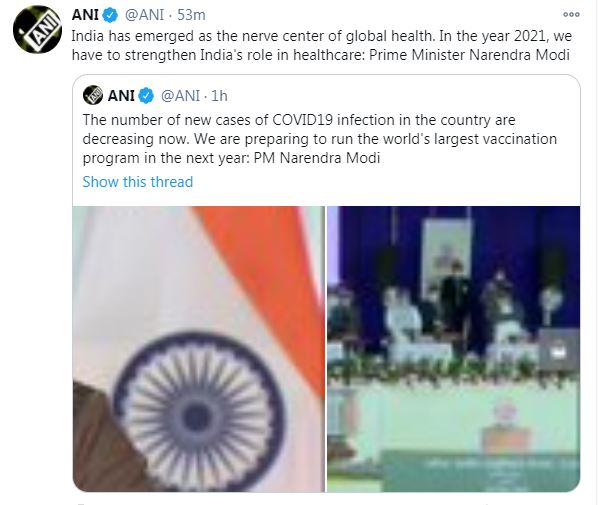
Task: Click the @ANI handle next to 1h
Action: pos(180,96)
